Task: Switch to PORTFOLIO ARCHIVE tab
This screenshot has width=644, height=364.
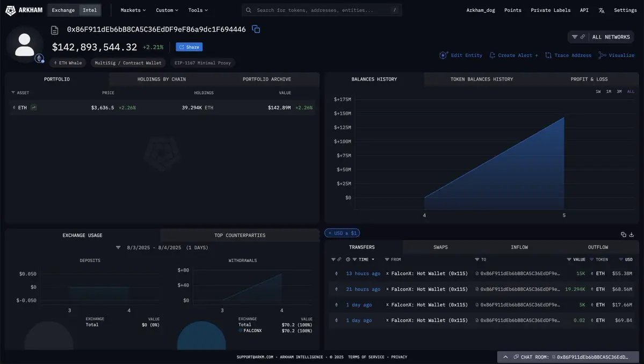Action: pyautogui.click(x=266, y=79)
